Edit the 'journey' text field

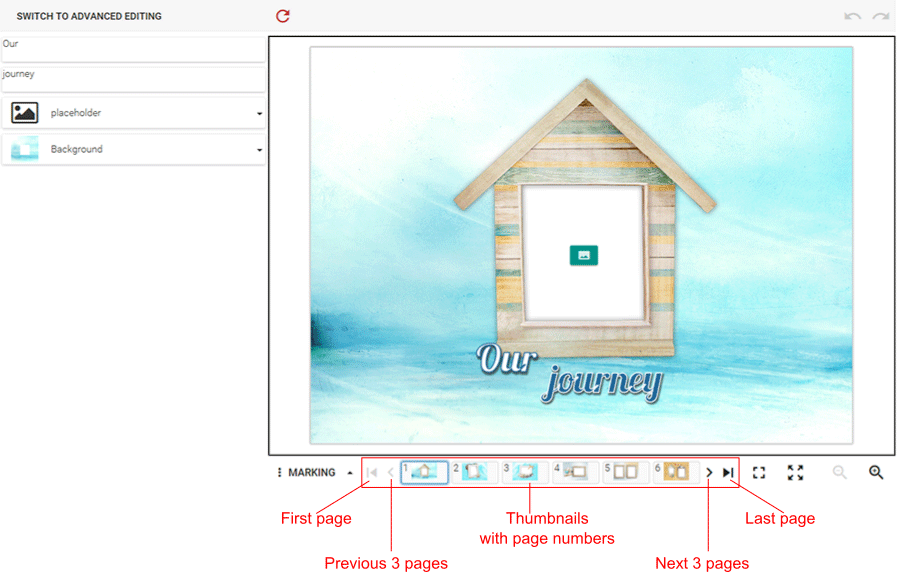point(133,80)
